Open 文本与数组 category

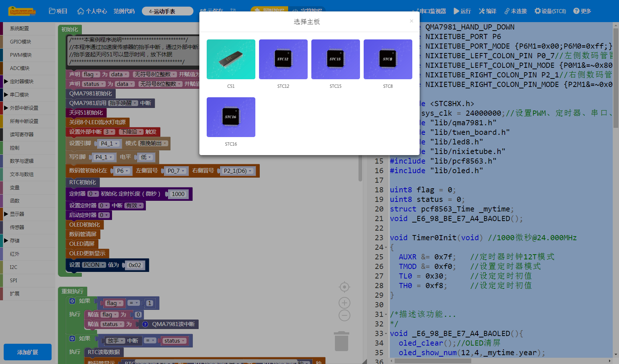(28, 174)
